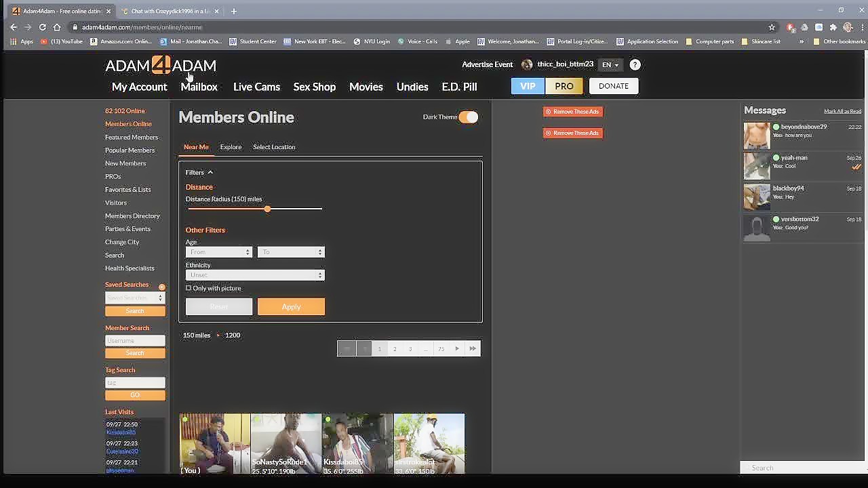Image resolution: width=868 pixels, height=488 pixels.
Task: Switch to the Explore tab
Action: tap(231, 147)
